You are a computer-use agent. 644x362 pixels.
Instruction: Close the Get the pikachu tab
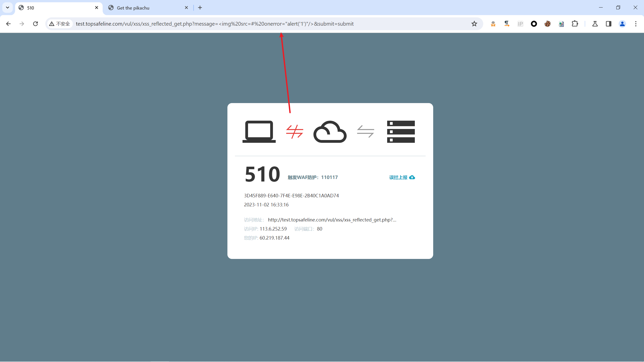point(186,8)
